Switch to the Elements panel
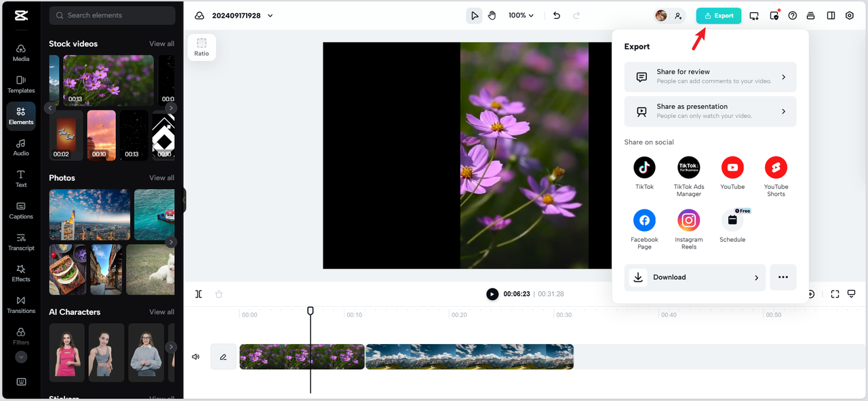Viewport: 868px width, 401px height. (x=21, y=116)
